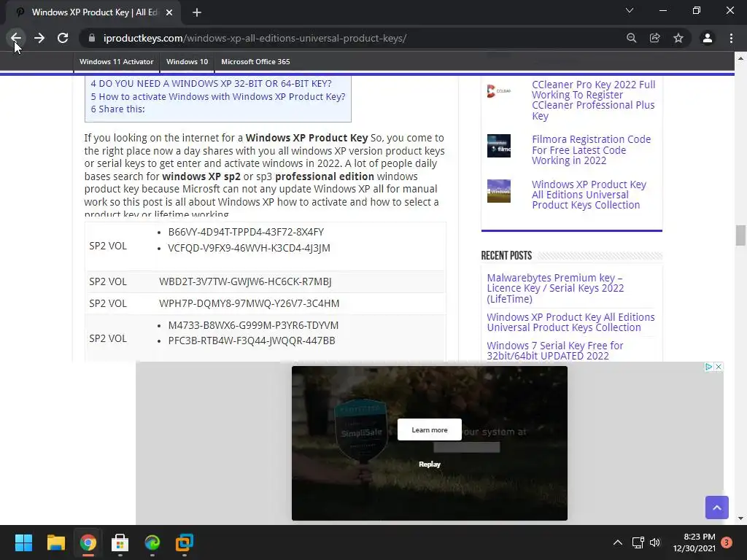Viewport: 747px width, 560px height.
Task: Click the scrollbar up arrow
Action: [740, 58]
